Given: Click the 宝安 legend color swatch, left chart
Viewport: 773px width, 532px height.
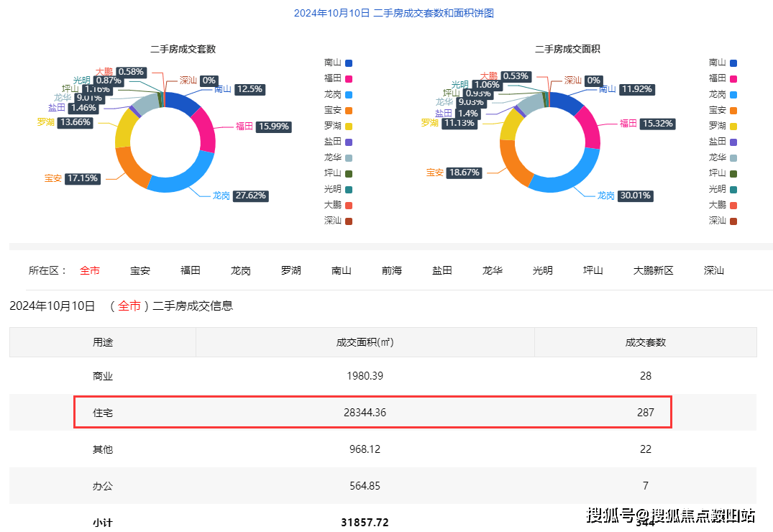Looking at the screenshot, I should click(x=347, y=110).
